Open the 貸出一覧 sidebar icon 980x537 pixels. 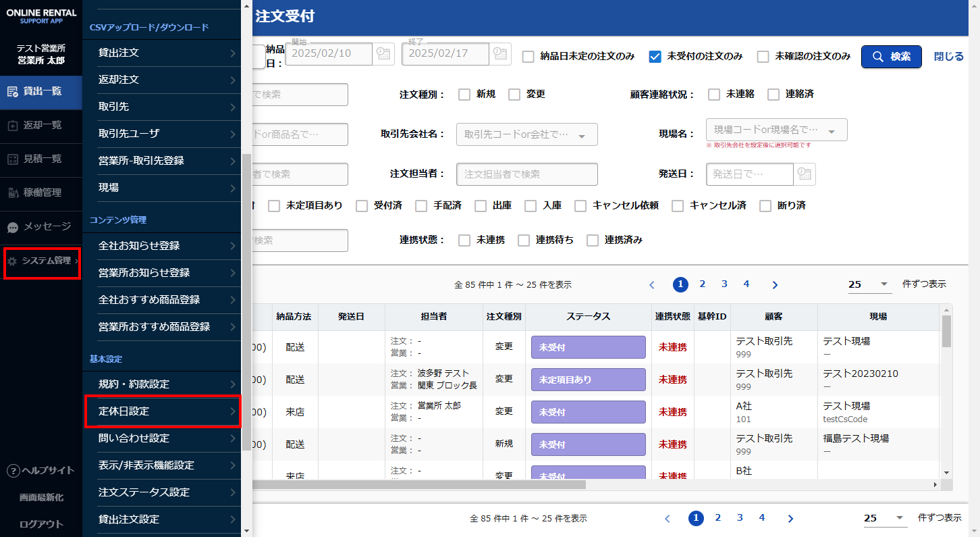[x=13, y=92]
